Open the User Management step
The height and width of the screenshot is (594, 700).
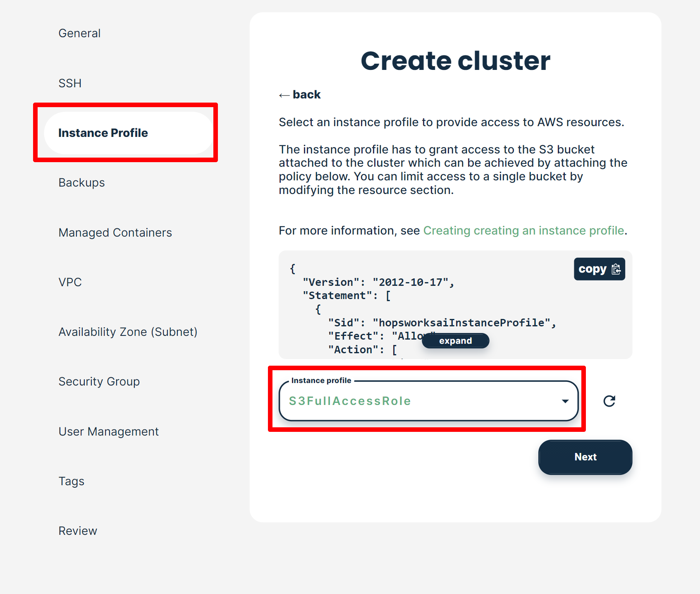[108, 431]
